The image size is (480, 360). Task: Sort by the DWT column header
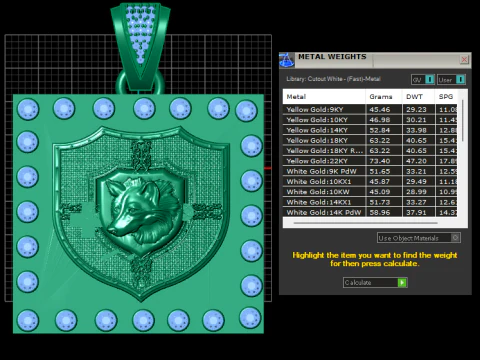coord(418,97)
